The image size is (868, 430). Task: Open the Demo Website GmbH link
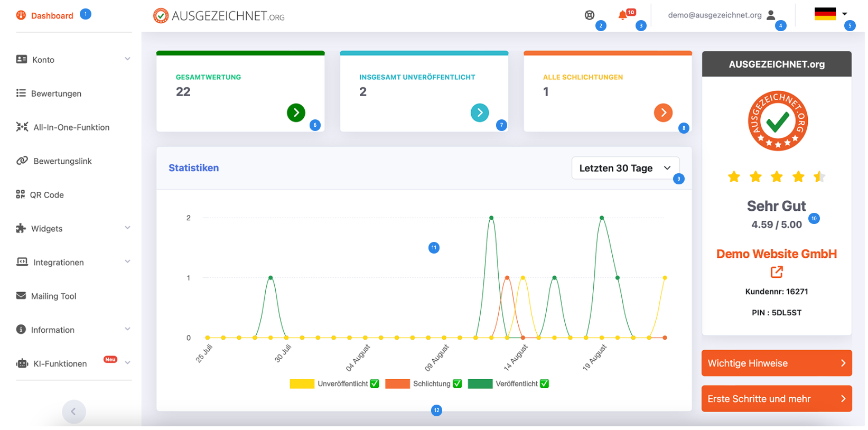coord(777,254)
